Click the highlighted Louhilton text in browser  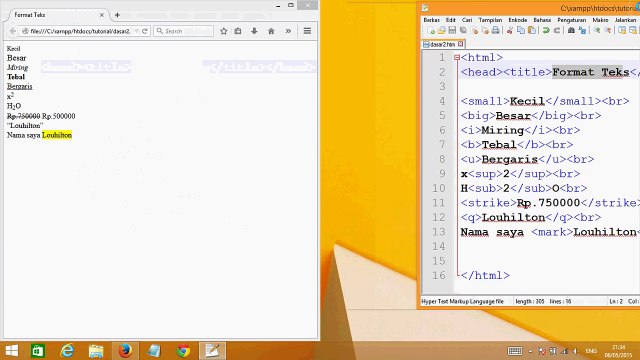pos(57,135)
